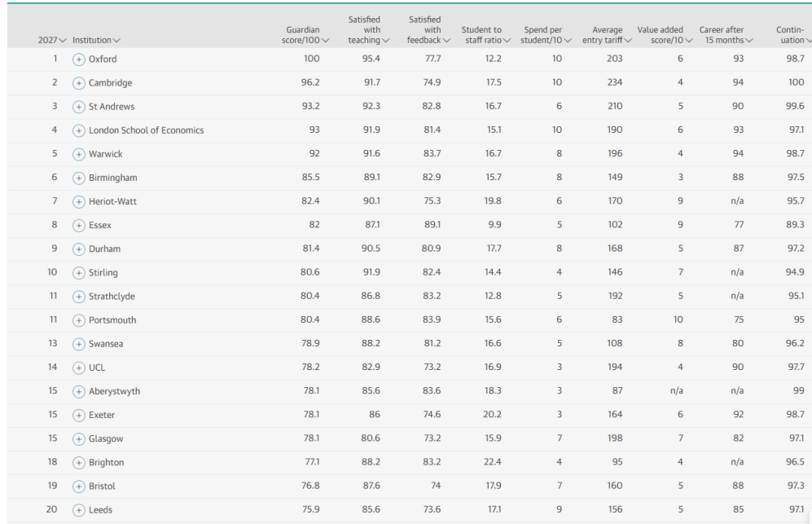812x524 pixels.
Task: Select Cambridge's average entry tariff 234
Action: point(615,82)
